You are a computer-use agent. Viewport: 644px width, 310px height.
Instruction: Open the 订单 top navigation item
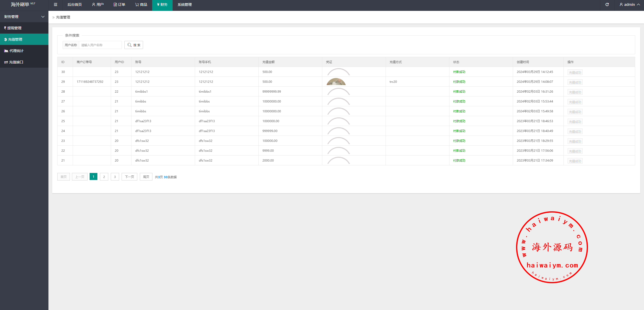coord(119,5)
